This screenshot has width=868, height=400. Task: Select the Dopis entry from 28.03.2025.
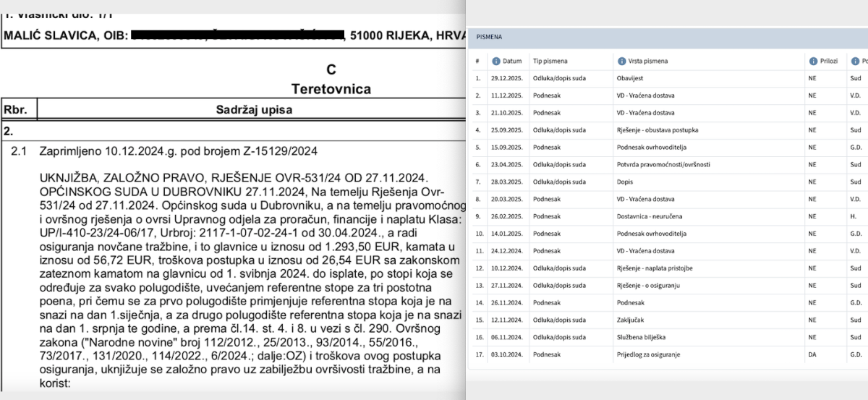click(625, 182)
